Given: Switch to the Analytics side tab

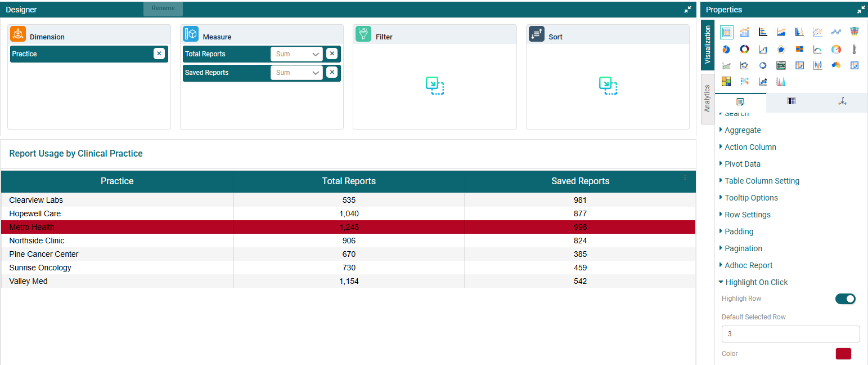Looking at the screenshot, I should [x=708, y=99].
